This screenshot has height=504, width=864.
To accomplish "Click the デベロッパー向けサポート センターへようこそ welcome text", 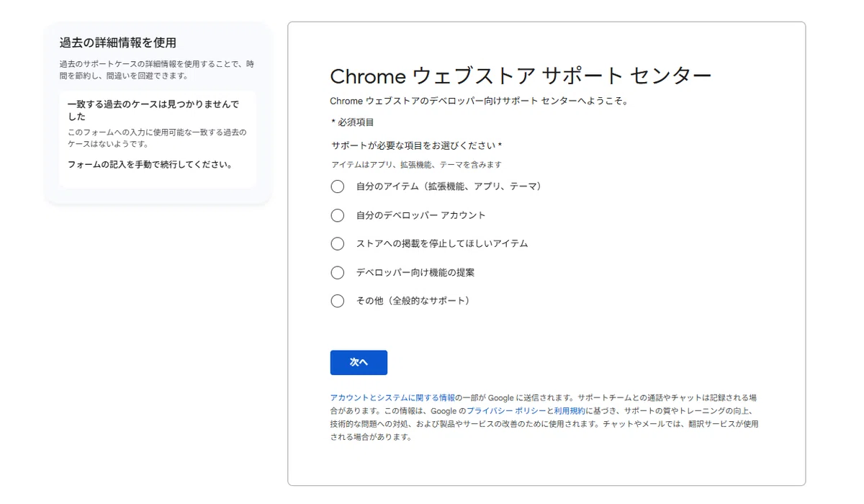I will point(480,101).
